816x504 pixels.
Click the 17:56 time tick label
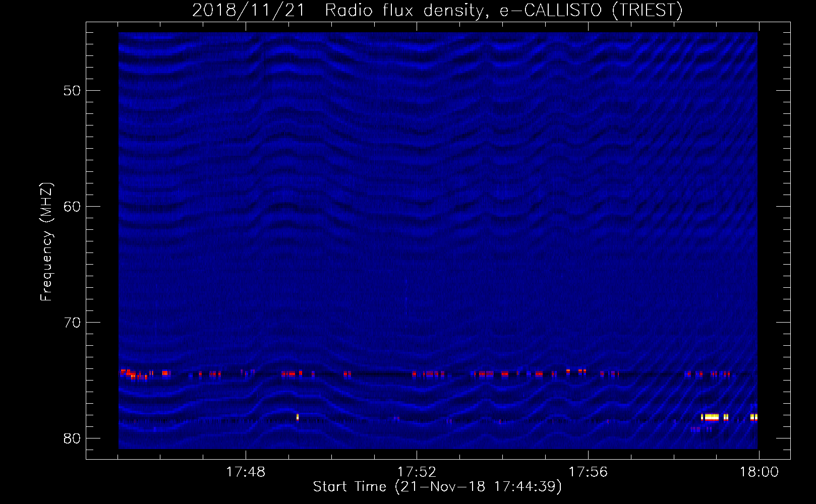588,472
